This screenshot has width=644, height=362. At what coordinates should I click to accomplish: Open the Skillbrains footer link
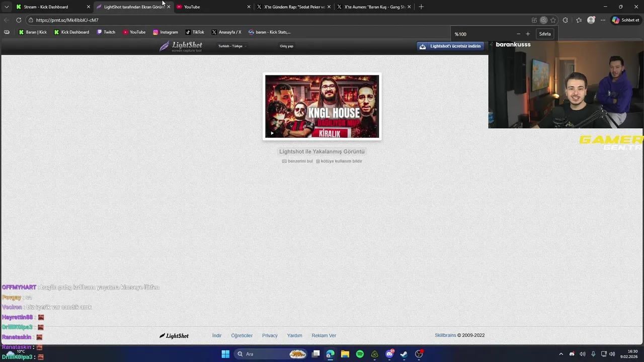[x=445, y=335]
